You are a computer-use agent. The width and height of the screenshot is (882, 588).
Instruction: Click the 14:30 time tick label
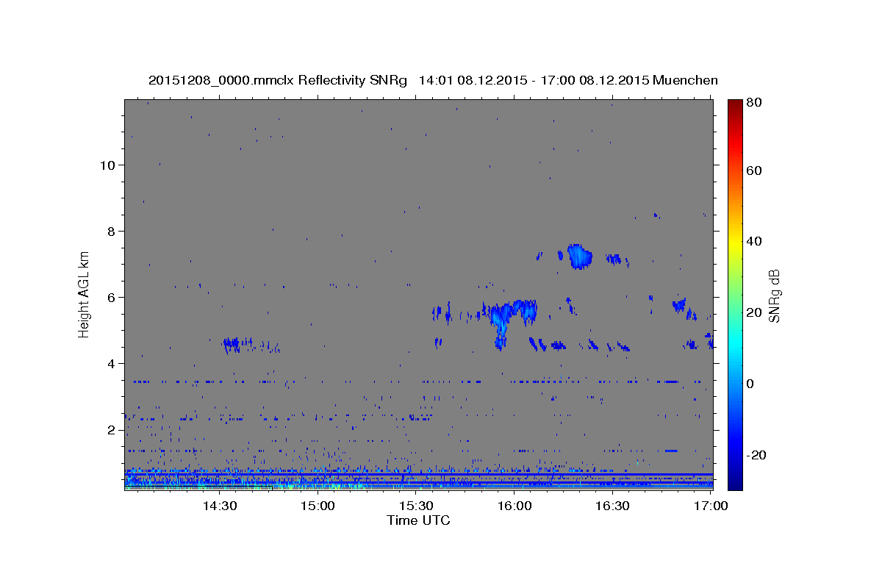click(x=219, y=506)
